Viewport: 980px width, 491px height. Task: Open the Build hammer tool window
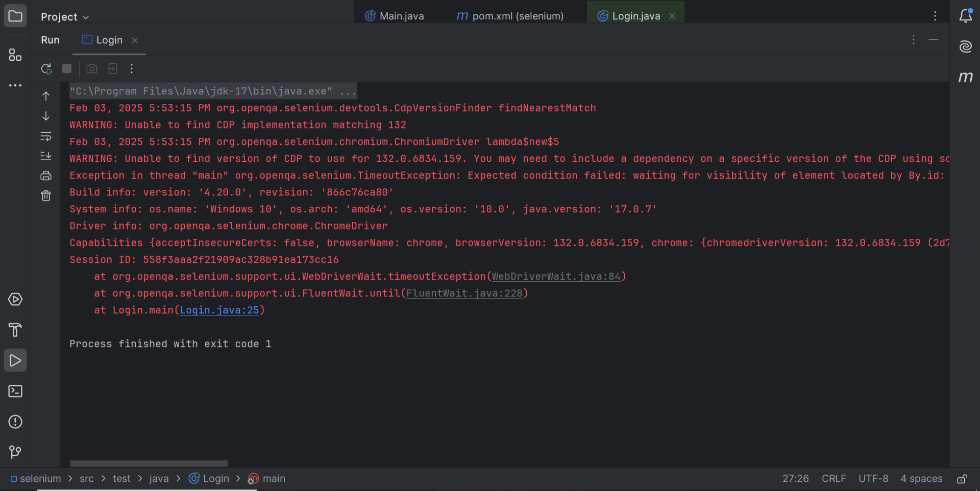(15, 330)
